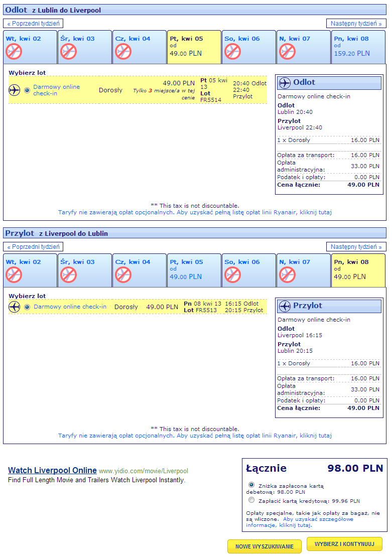Click Liverpool 16:15 departure text
The width and height of the screenshot is (392, 560).
point(300,335)
